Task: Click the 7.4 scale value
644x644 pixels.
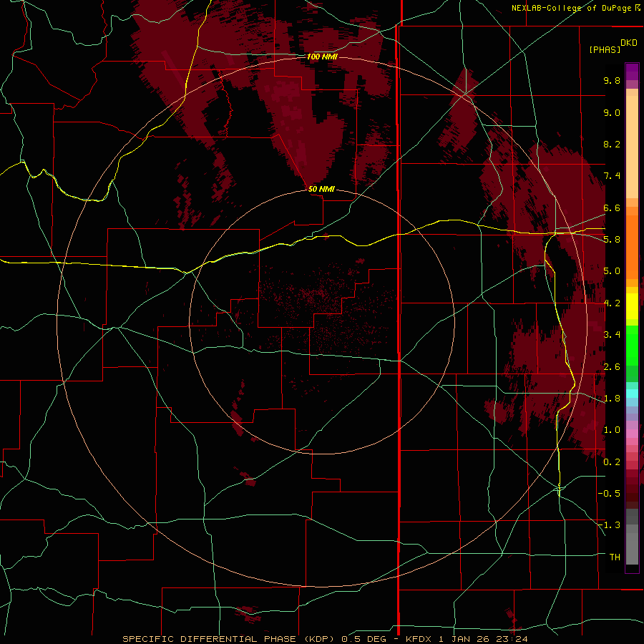Action: tap(612, 176)
